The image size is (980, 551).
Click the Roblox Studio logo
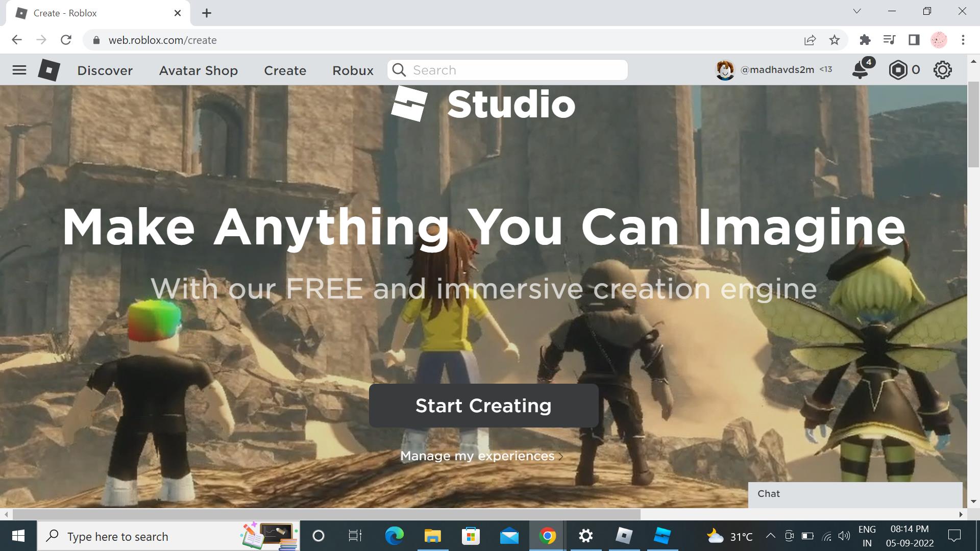[x=483, y=104]
